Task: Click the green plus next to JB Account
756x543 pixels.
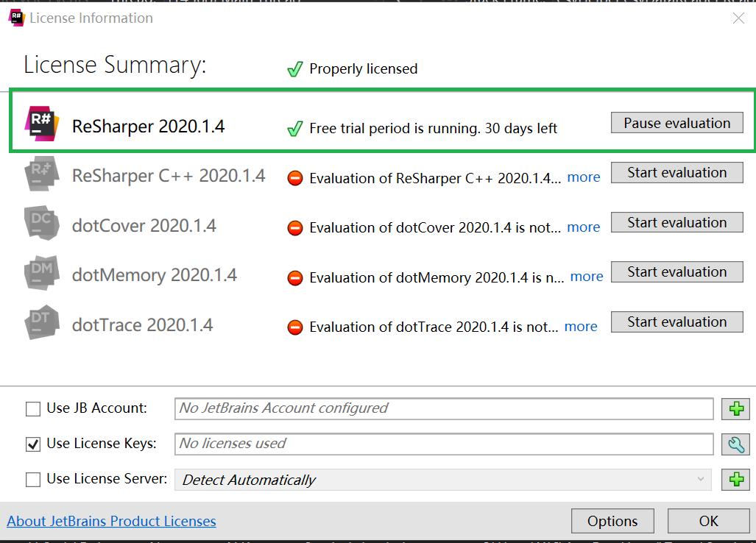Action: coord(735,409)
